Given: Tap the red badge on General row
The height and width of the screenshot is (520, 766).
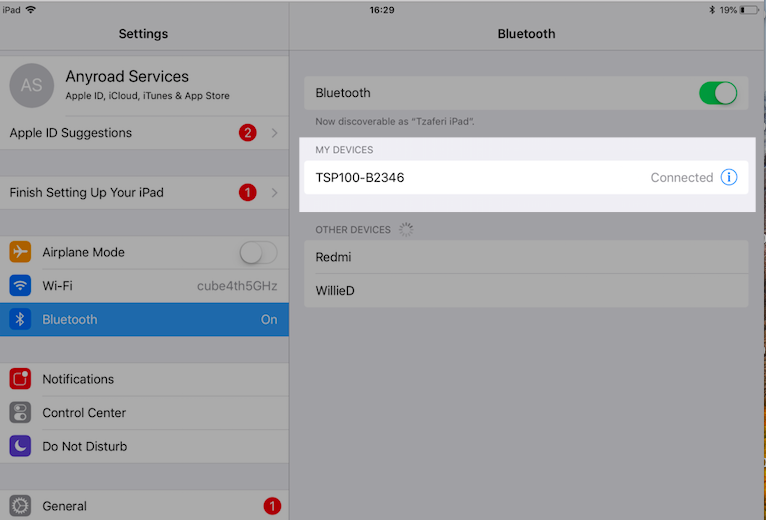Looking at the screenshot, I should click(272, 506).
